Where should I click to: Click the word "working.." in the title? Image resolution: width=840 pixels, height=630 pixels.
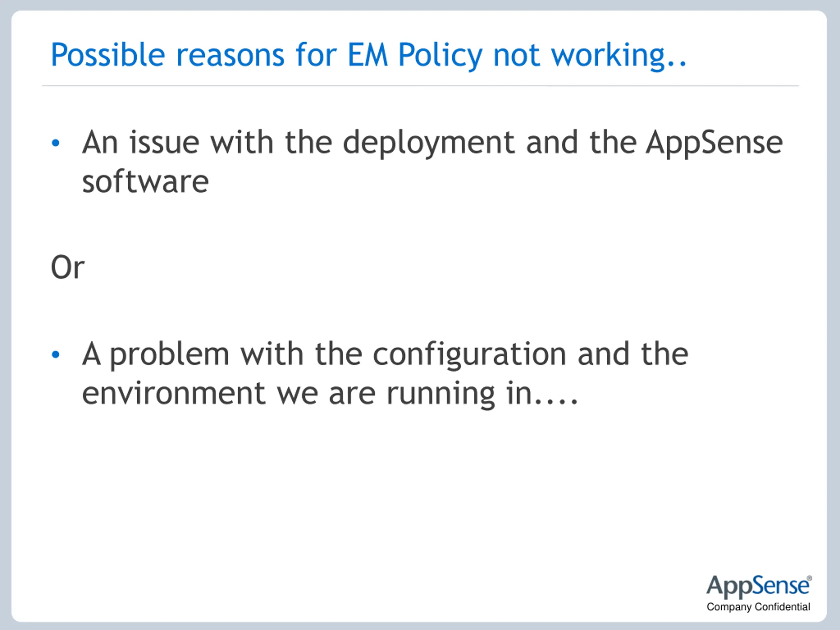[619, 56]
